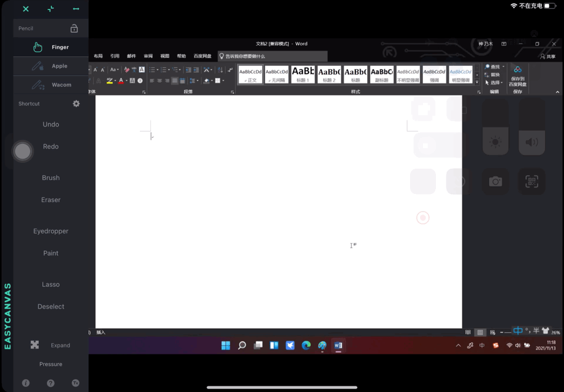Click Undo in the EasyCanvas sidebar

click(51, 124)
